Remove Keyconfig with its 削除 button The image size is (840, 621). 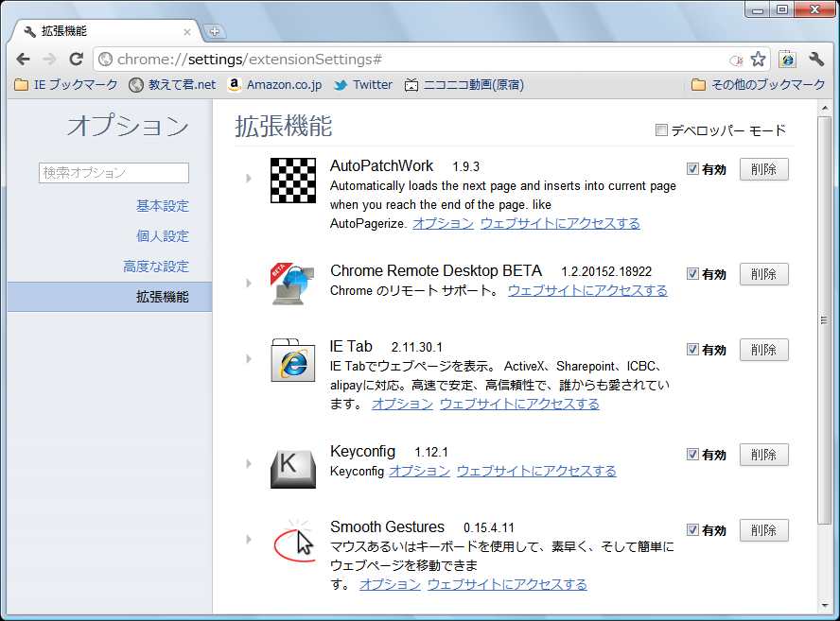[764, 455]
